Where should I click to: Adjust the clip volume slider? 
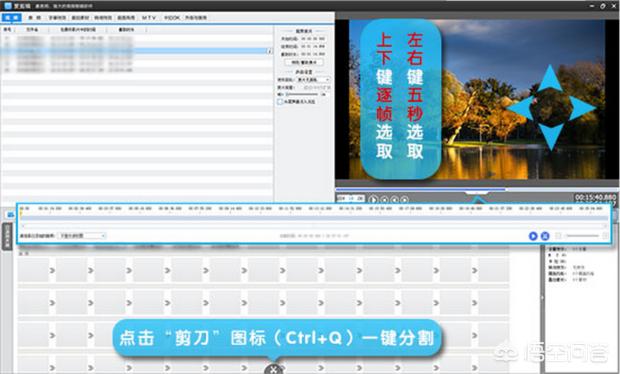pos(302,94)
